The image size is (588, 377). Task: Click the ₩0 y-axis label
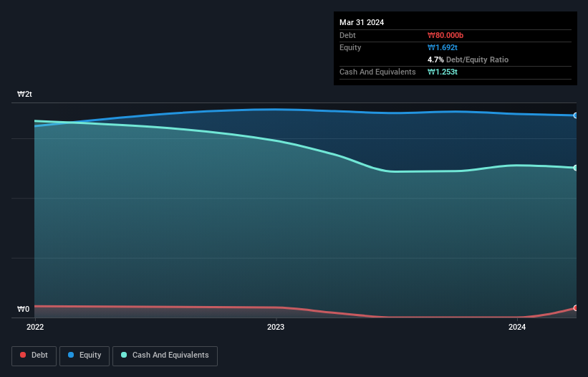point(23,309)
